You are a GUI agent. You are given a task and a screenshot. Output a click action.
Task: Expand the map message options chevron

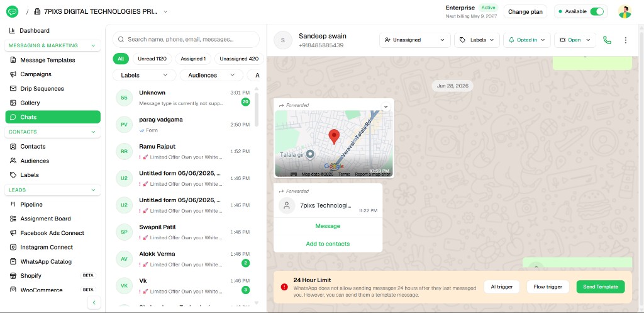tap(386, 106)
